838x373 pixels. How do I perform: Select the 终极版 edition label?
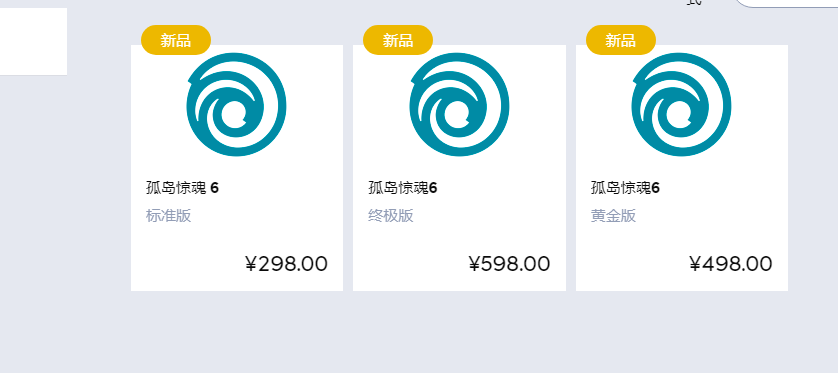click(391, 216)
